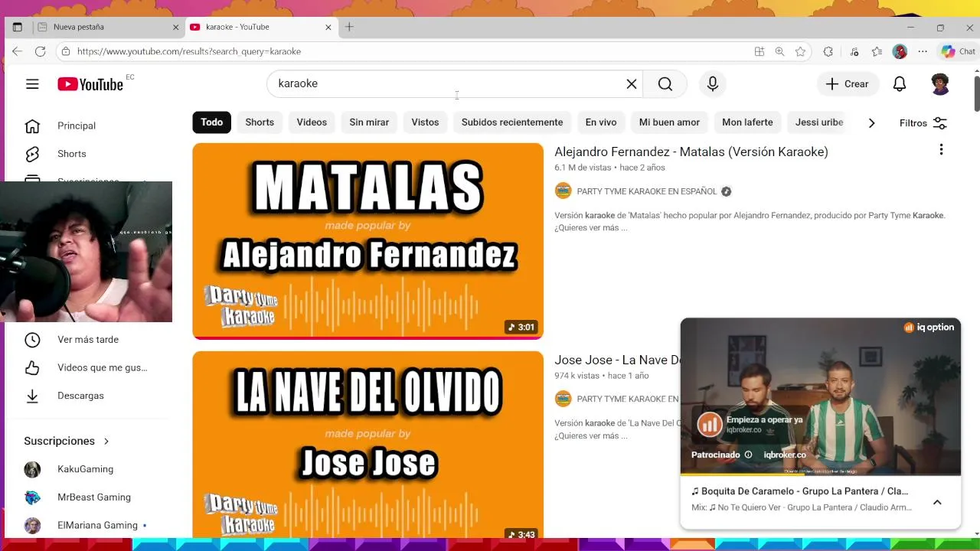Clear the karaoke search text

[632, 84]
